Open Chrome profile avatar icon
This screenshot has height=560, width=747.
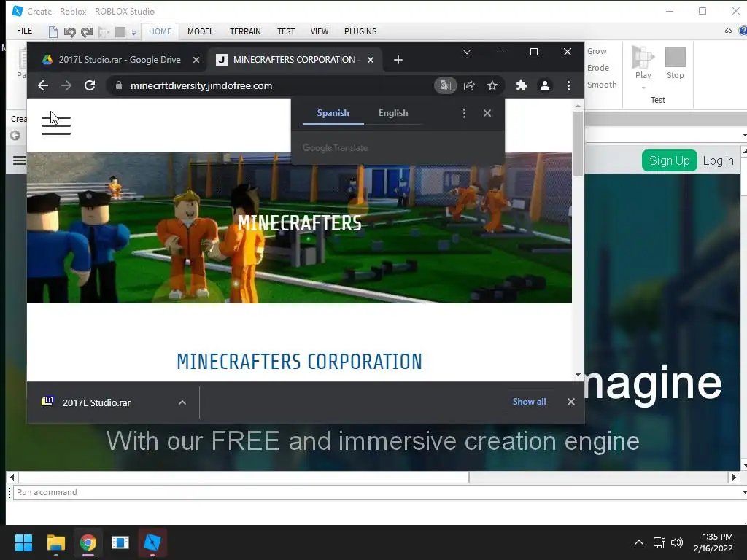(x=544, y=85)
